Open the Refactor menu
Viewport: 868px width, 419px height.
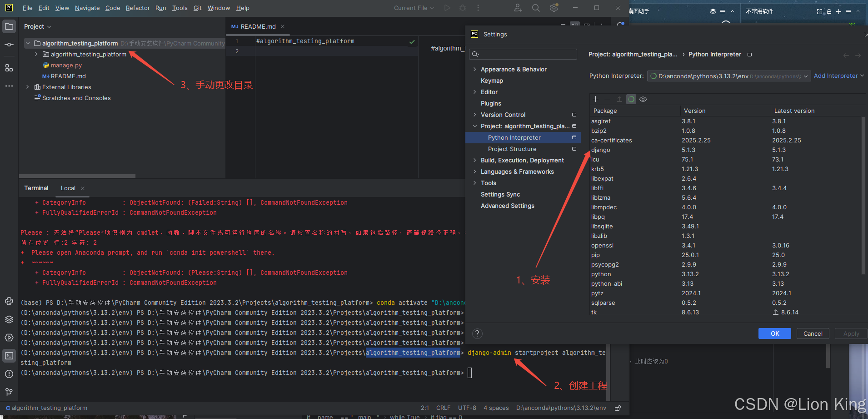(x=137, y=8)
